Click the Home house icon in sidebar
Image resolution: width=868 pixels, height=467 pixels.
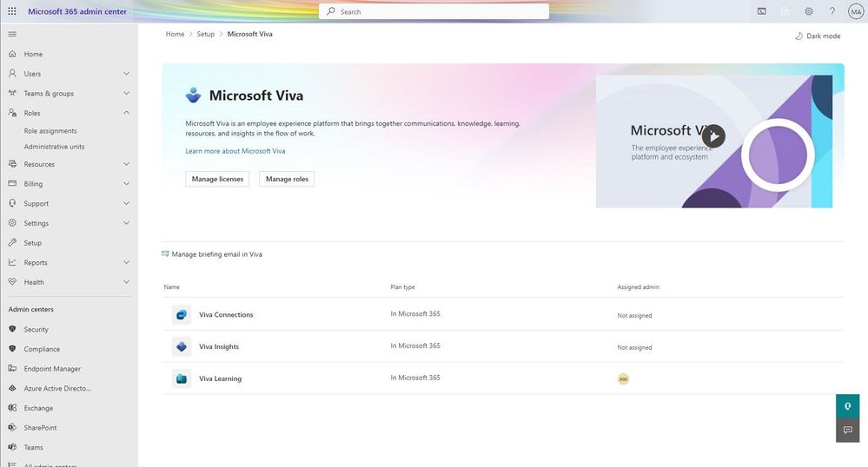pyautogui.click(x=12, y=54)
